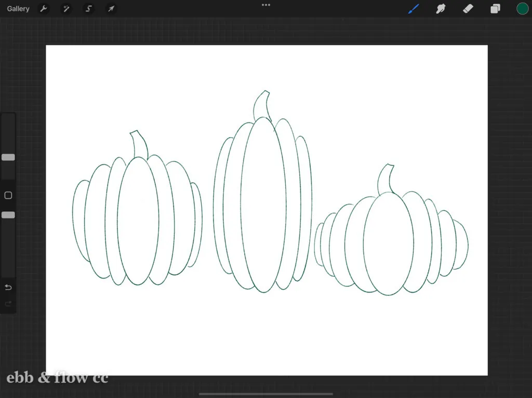Screen dimensions: 532x398
Task: Select the Smudge tool
Action: click(x=441, y=9)
